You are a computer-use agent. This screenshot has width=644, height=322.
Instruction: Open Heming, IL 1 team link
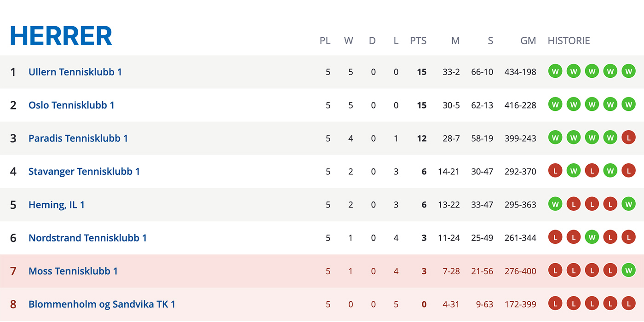tap(57, 205)
